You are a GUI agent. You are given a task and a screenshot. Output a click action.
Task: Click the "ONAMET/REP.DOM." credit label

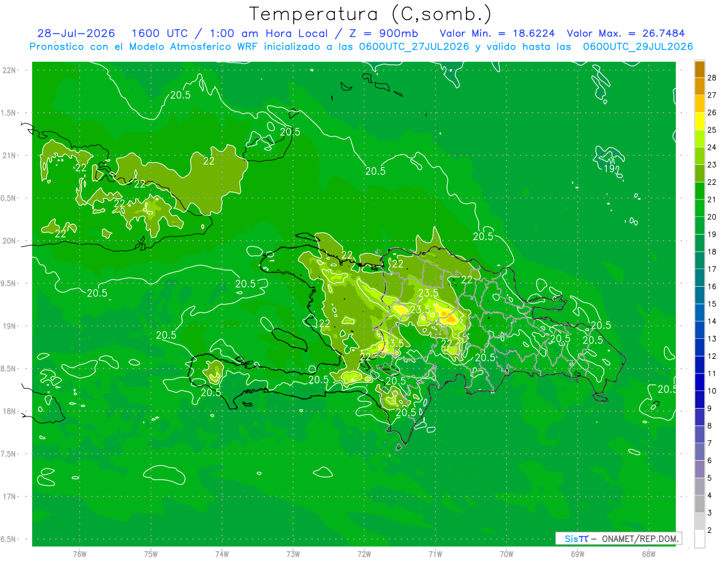642,538
